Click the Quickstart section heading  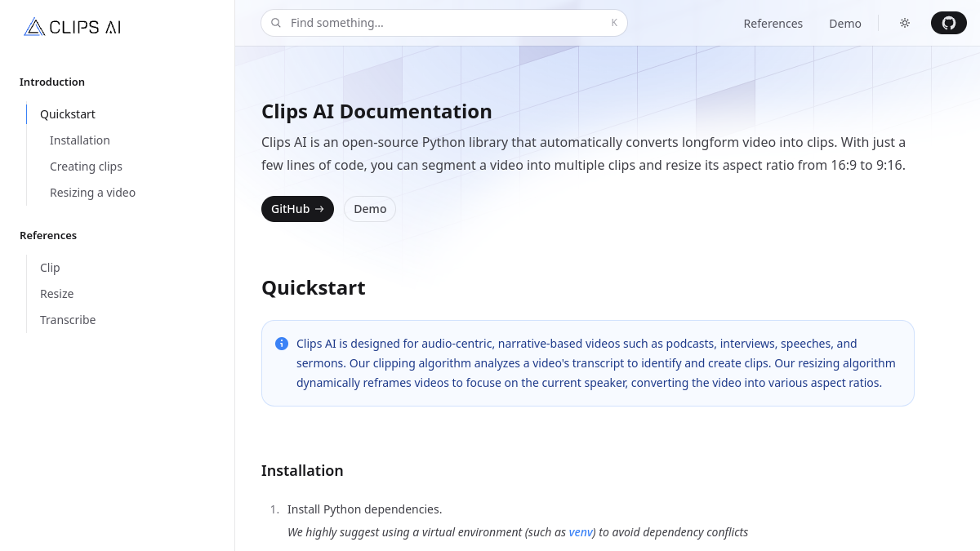coord(314,288)
